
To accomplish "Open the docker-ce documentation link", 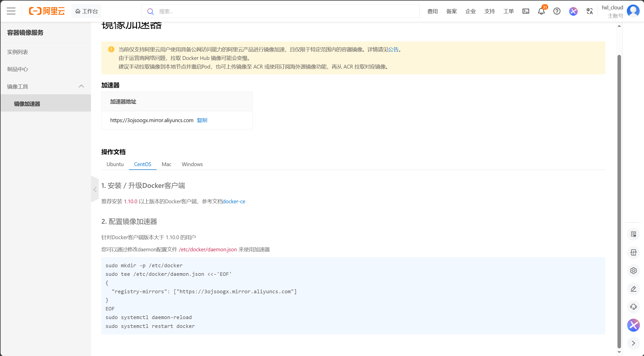I will pos(234,202).
